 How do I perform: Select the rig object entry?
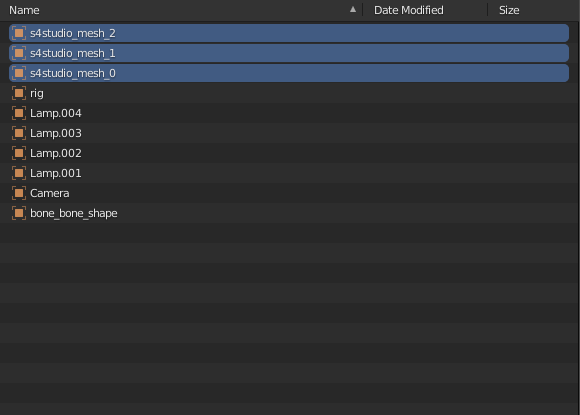pyautogui.click(x=289, y=93)
